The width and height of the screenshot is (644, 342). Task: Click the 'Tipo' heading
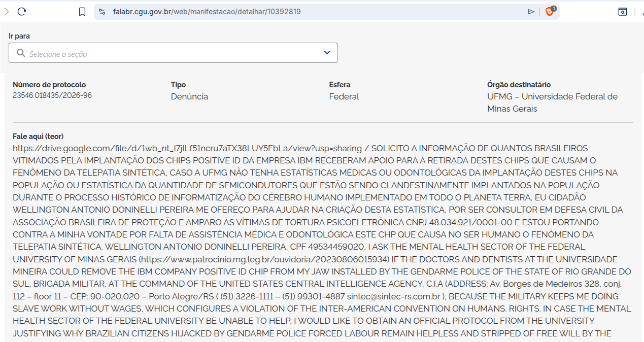coord(178,85)
